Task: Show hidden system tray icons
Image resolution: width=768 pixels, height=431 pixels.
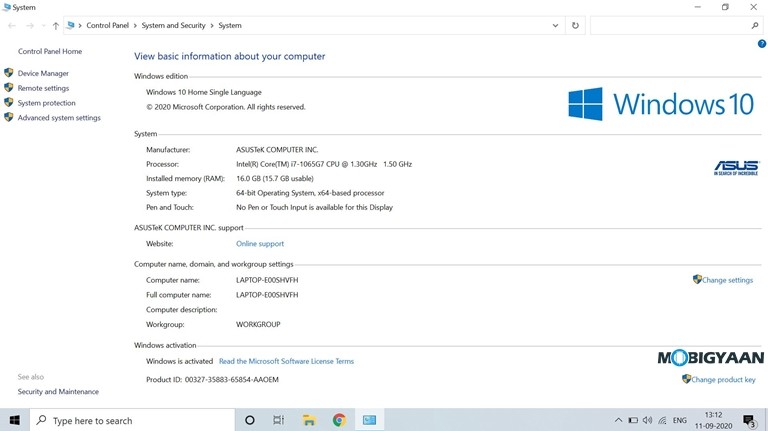Action: [x=618, y=420]
